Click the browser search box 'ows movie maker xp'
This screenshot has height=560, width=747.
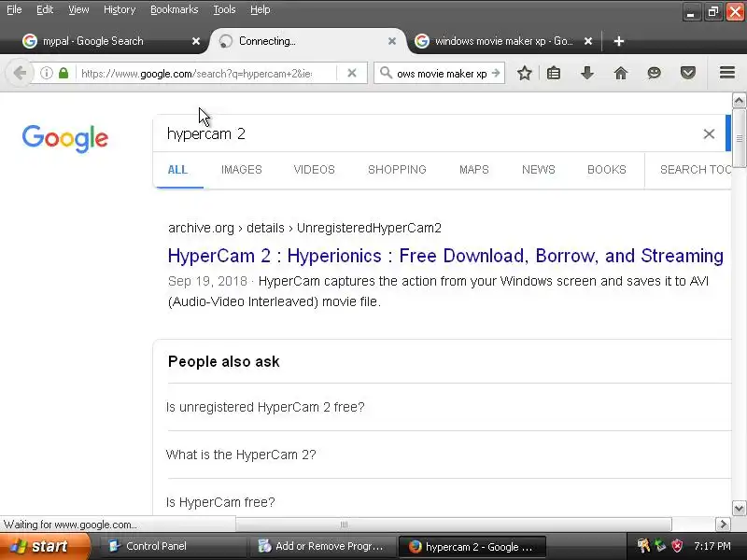coord(441,74)
